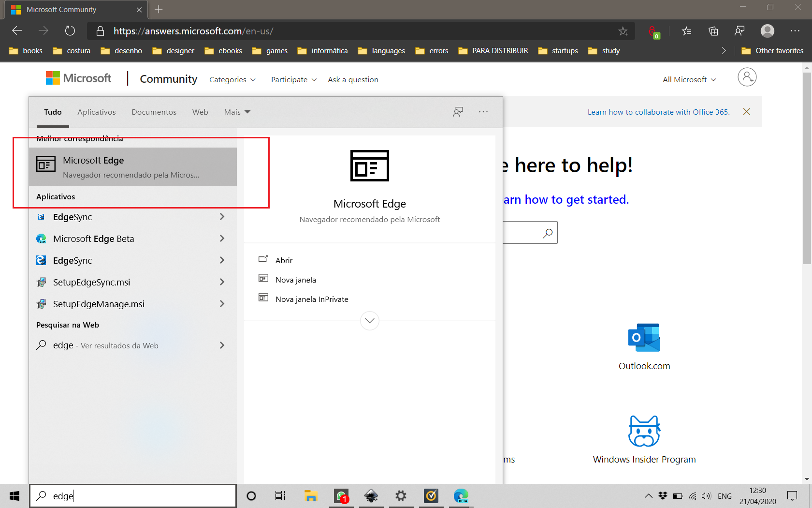812x508 pixels.
Task: Click Community header link
Action: [168, 79]
